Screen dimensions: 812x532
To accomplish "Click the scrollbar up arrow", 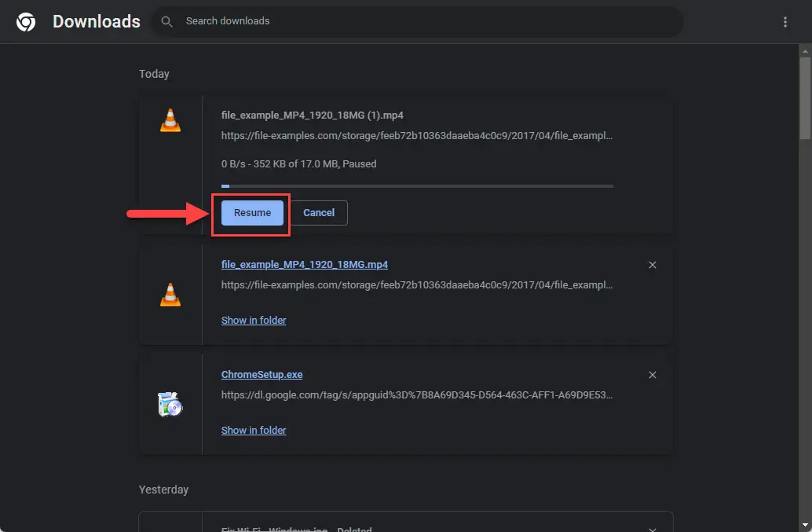I will point(805,50).
